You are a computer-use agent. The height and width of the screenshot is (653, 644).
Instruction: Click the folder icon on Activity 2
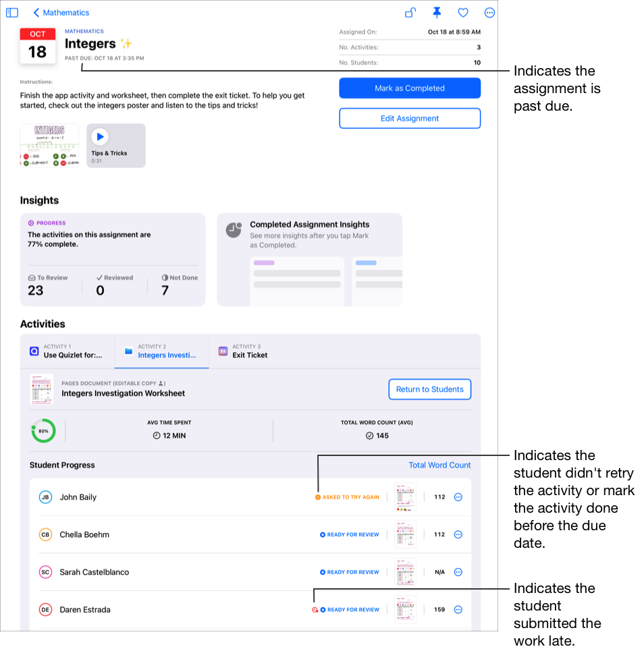click(128, 351)
